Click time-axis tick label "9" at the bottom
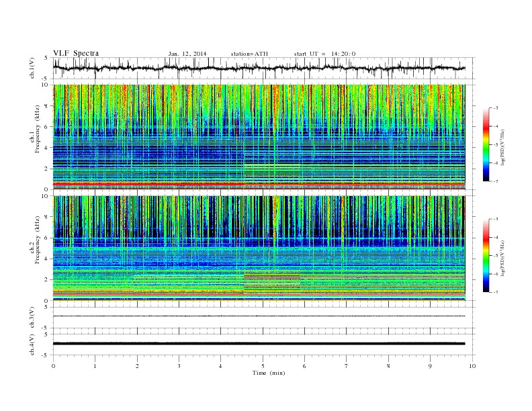Screen dimensions: 532x411 (x=430, y=366)
